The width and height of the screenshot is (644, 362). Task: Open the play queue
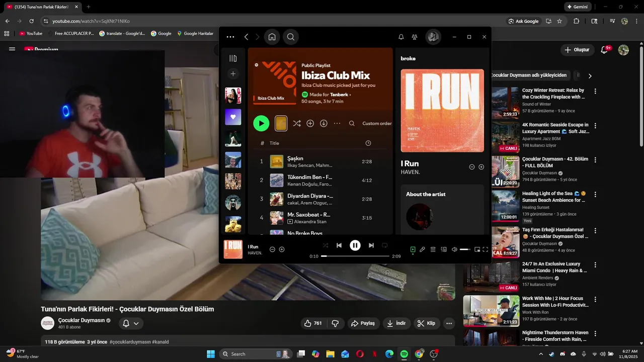pyautogui.click(x=433, y=249)
